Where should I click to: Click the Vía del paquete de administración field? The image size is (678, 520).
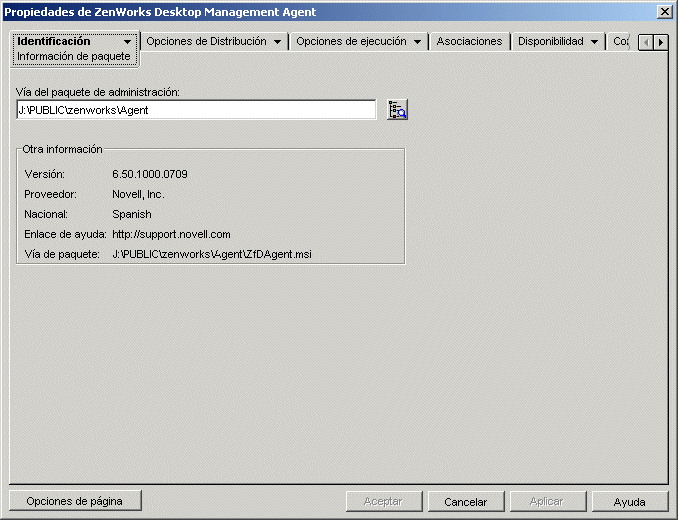point(196,110)
